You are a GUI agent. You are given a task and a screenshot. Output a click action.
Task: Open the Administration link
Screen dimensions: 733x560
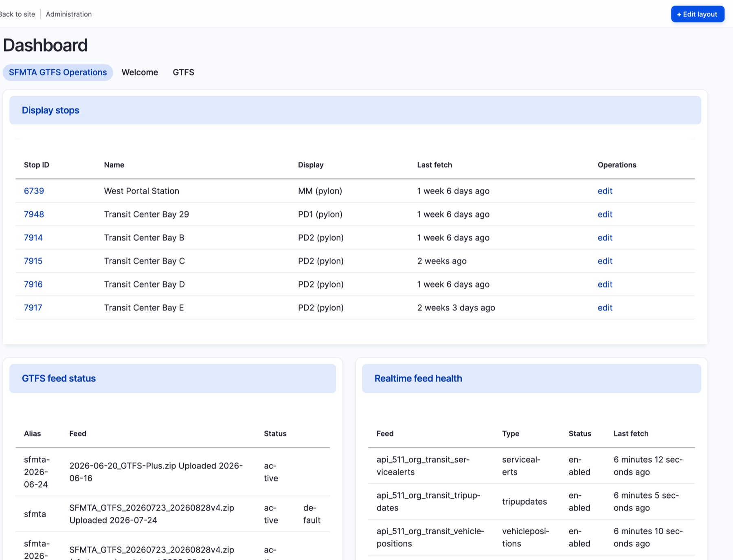pos(69,14)
